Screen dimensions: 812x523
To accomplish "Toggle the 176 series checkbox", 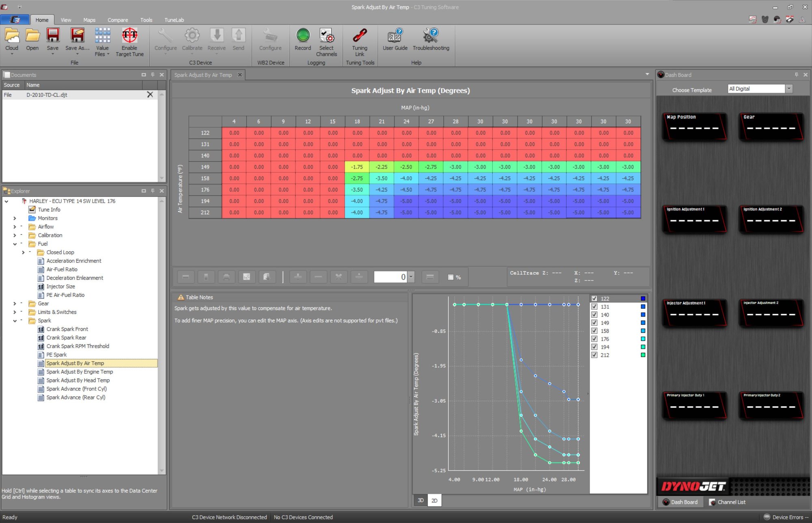I will click(594, 339).
